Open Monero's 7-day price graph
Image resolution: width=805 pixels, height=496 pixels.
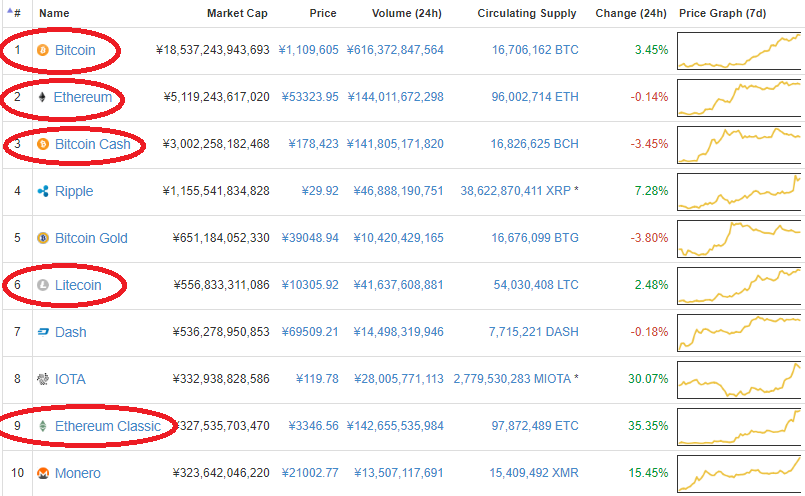point(739,473)
